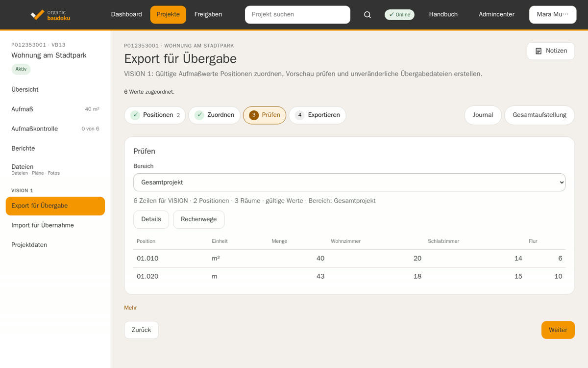Click the Aktiv status badge
The height and width of the screenshot is (368, 588).
[x=21, y=69]
